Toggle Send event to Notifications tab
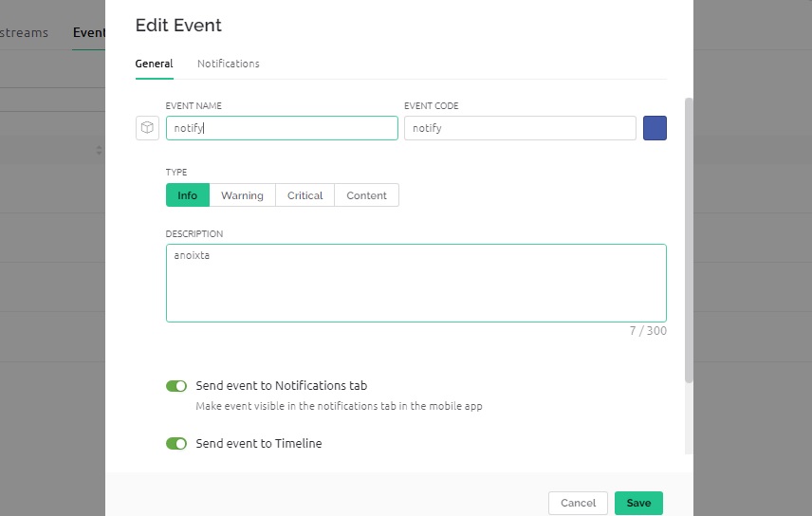The height and width of the screenshot is (516, 812). (x=176, y=386)
